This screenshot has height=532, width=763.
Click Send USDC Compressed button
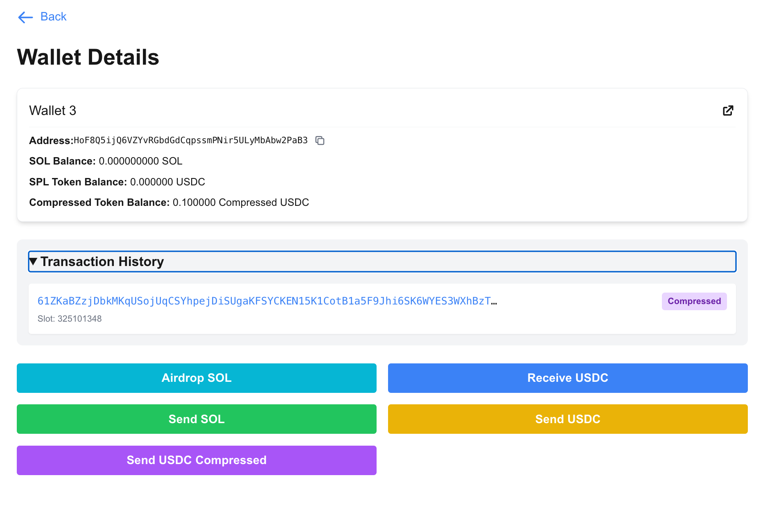(x=196, y=460)
